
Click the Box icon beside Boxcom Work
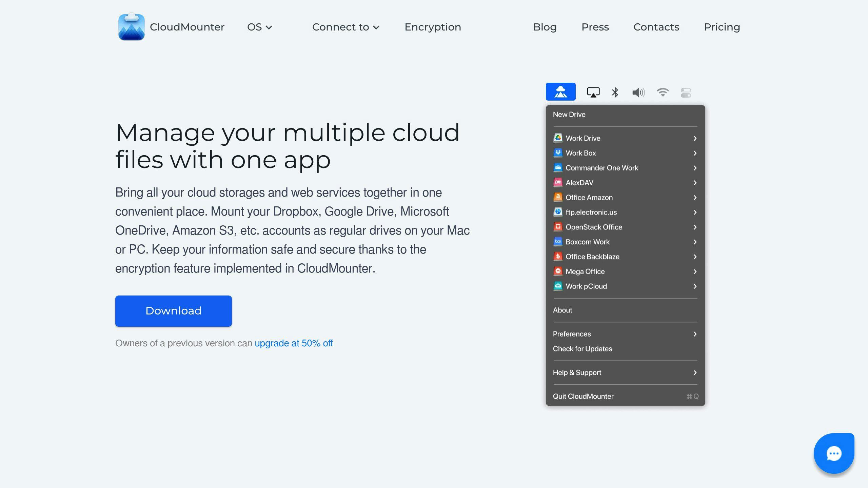coord(558,242)
